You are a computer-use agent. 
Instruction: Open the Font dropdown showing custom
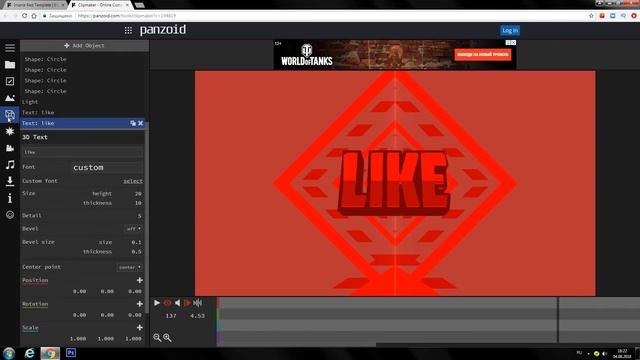pyautogui.click(x=108, y=167)
